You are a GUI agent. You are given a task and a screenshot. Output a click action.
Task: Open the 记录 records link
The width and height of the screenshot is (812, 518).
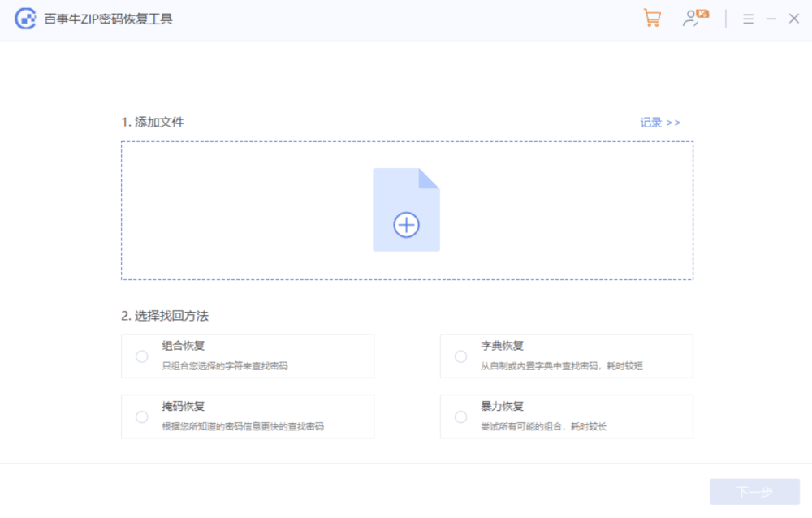(650, 121)
